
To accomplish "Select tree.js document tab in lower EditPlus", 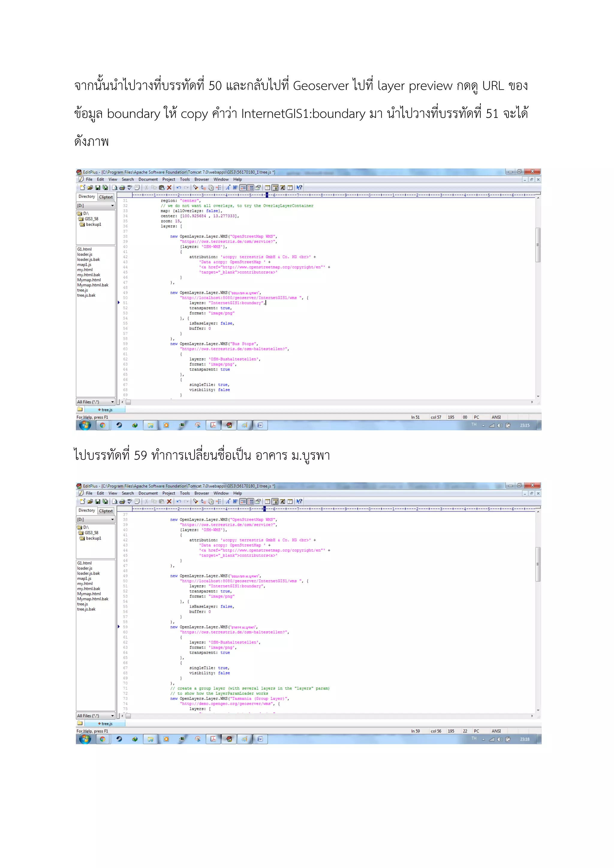I will [x=105, y=724].
